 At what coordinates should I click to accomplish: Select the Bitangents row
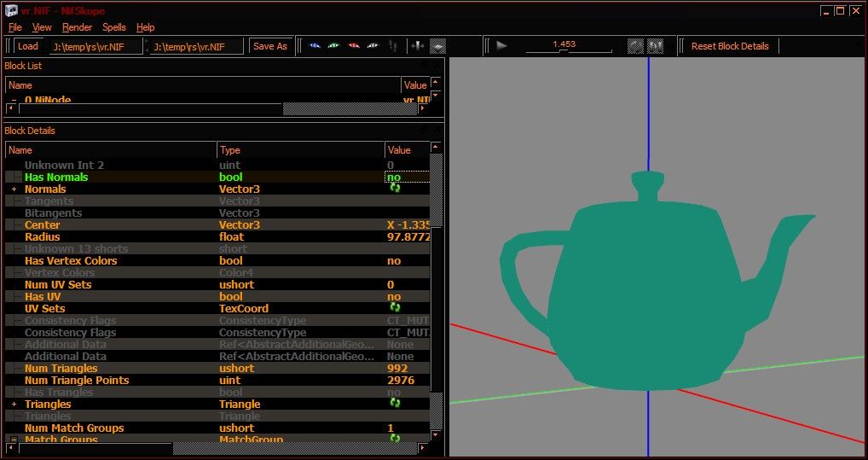217,213
